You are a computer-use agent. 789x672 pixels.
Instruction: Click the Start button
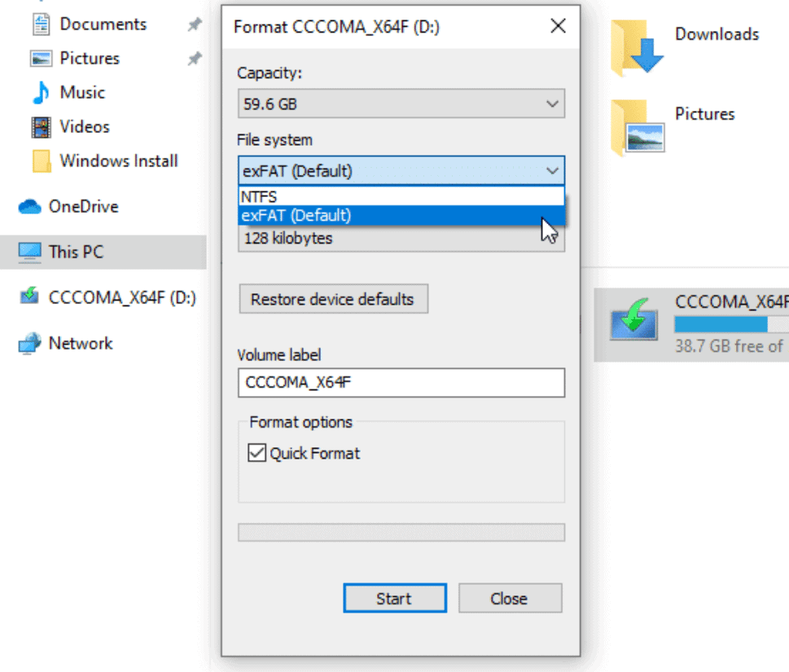coord(394,598)
